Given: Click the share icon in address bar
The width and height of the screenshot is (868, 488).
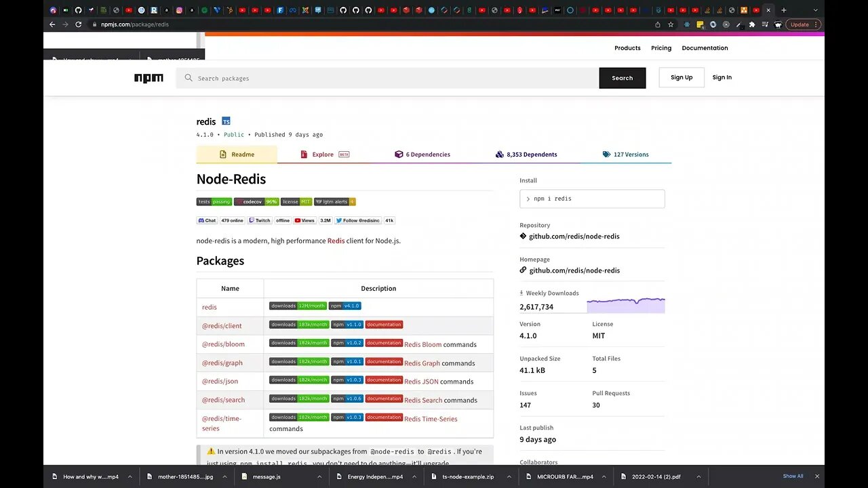Looking at the screenshot, I should pos(658,24).
